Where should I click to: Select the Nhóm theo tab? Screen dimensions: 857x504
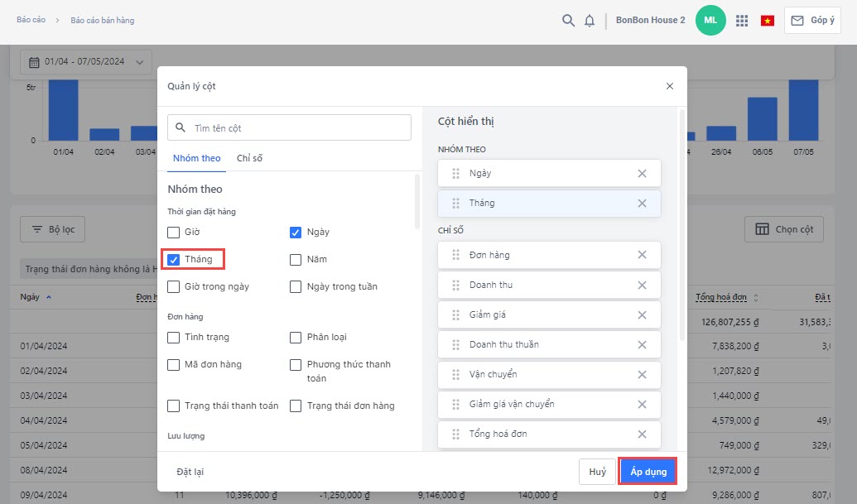197,158
